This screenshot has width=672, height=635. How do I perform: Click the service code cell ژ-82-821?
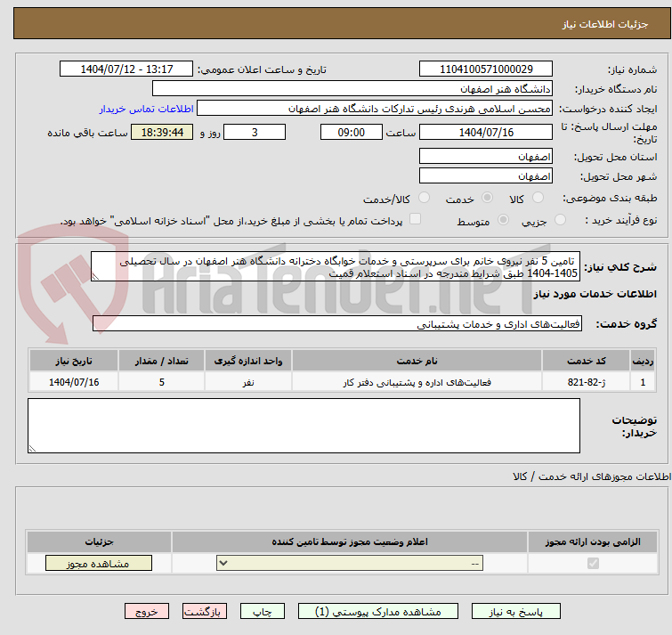tap(586, 382)
